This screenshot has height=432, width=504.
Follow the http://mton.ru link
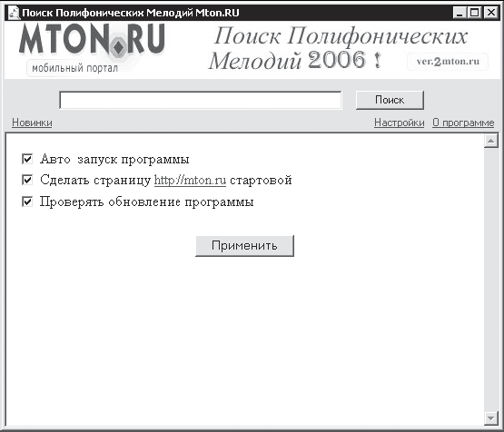tap(190, 180)
